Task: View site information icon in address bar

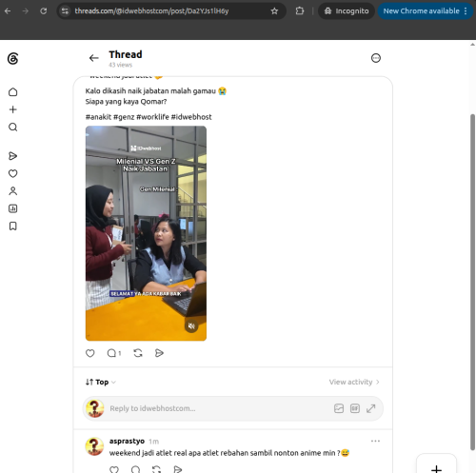Action: point(65,11)
